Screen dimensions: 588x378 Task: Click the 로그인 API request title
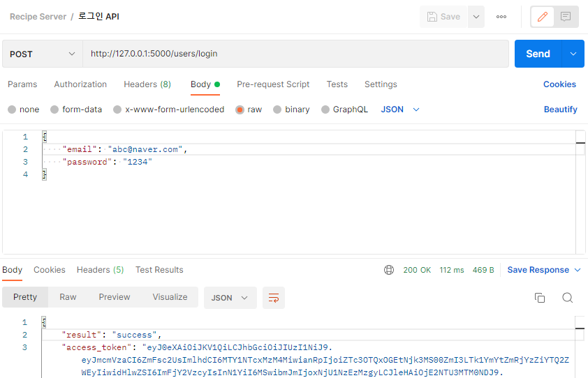pos(98,17)
